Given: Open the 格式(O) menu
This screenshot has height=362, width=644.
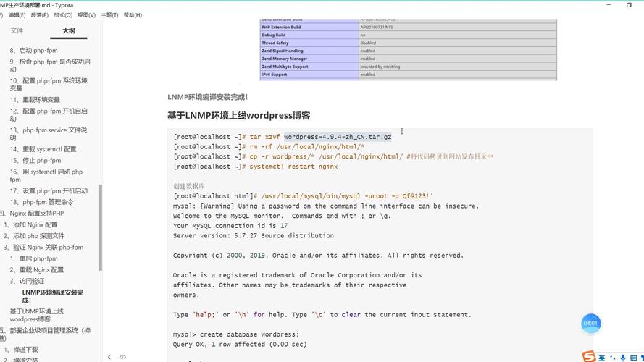Looking at the screenshot, I should click(63, 15).
